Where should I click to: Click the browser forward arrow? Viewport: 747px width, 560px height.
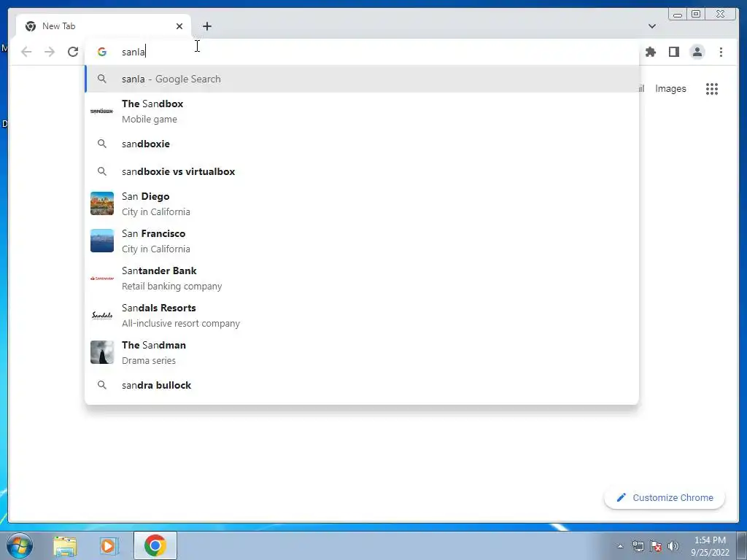click(x=50, y=52)
